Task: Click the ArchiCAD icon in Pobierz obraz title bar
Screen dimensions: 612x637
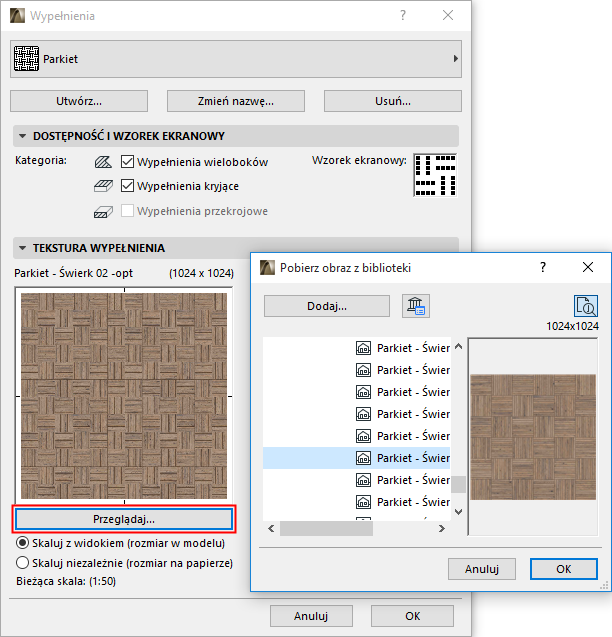Action: pos(267,268)
